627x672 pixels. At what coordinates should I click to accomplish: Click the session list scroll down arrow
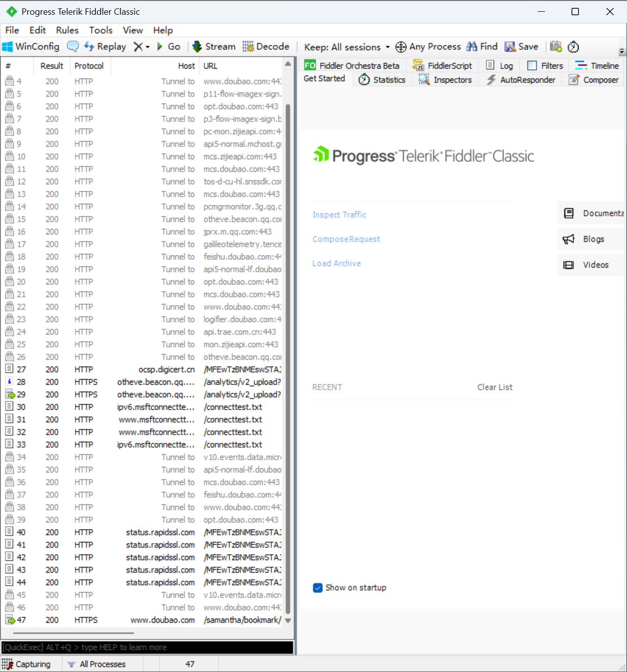pos(288,621)
